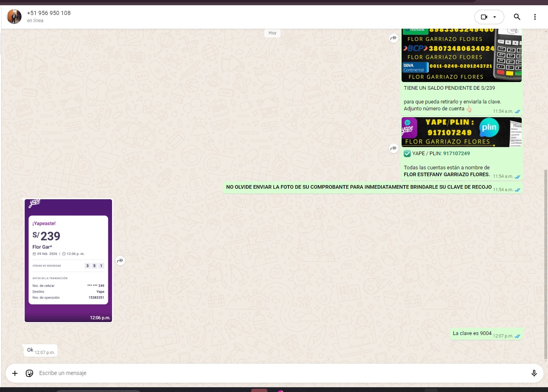The height and width of the screenshot is (392, 548).
Task: Click the 'Hoy' date label
Action: (x=272, y=33)
